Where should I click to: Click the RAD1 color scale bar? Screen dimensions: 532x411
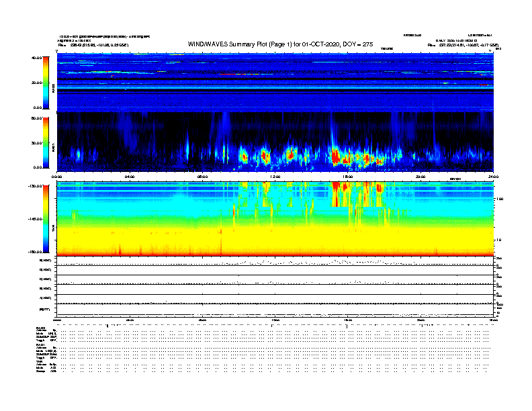[x=46, y=142]
